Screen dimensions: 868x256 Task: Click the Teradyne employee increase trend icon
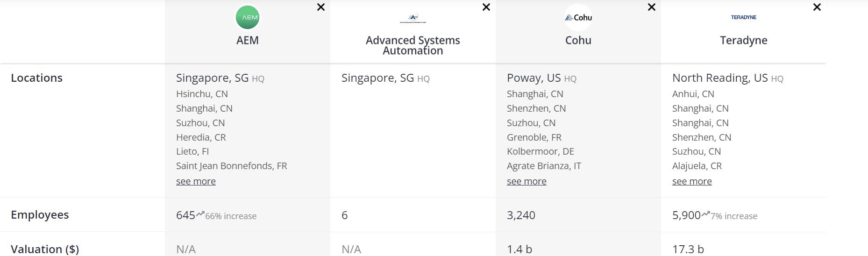coord(705,214)
